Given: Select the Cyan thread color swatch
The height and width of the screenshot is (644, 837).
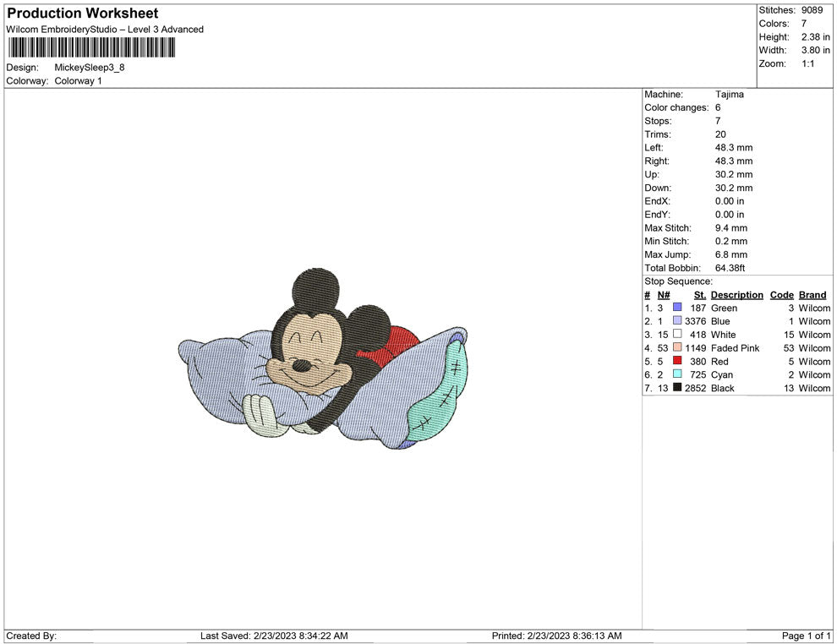Looking at the screenshot, I should pyautogui.click(x=676, y=374).
